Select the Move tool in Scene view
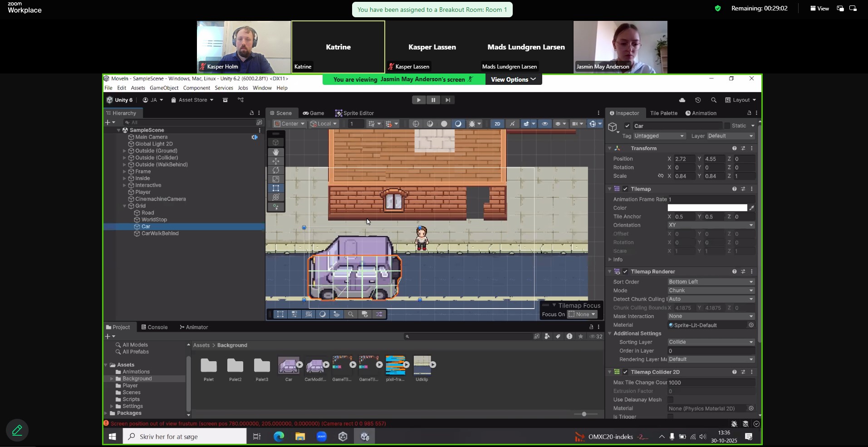Screen dimensions: 868x447 (x=275, y=161)
